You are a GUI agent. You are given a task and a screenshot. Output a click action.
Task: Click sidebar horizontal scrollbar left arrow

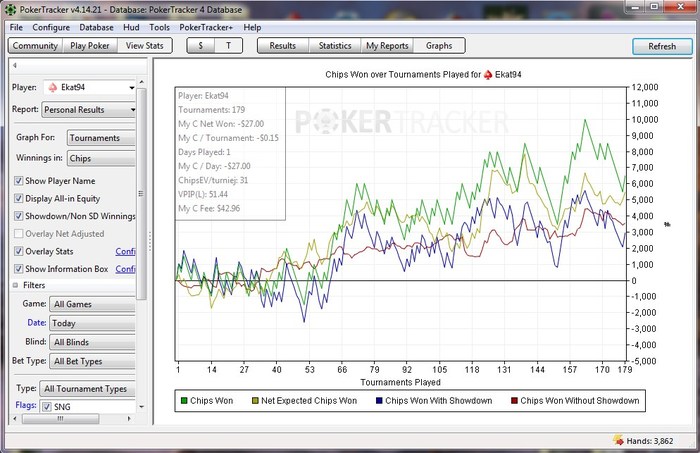tap(15, 419)
